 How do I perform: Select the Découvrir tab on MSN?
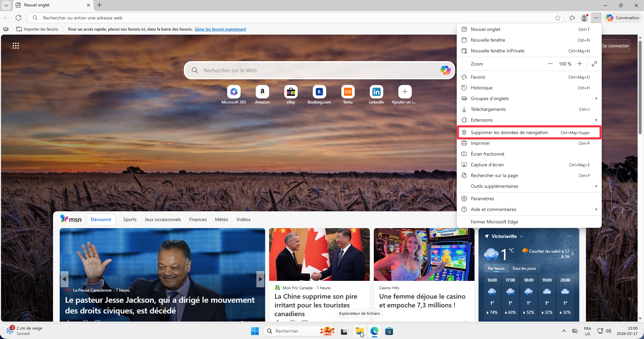(x=101, y=219)
